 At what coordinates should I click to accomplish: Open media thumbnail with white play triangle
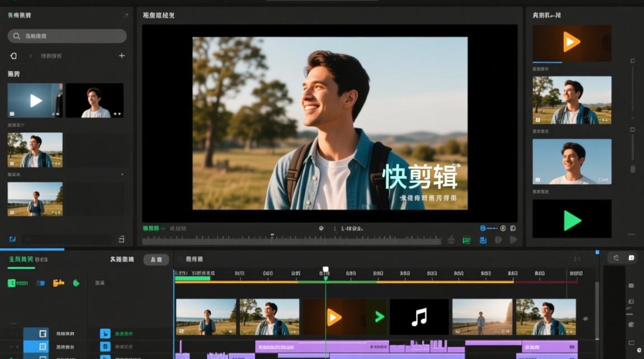[35, 101]
